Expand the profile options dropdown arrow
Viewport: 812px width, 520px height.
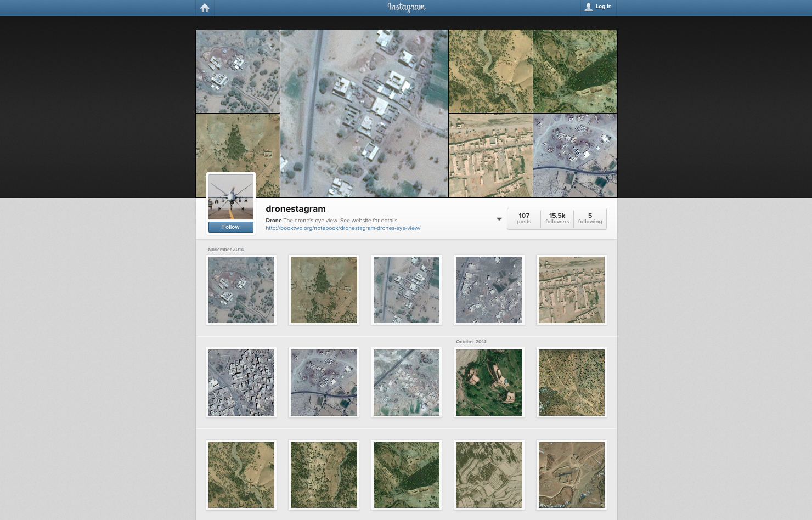click(499, 219)
